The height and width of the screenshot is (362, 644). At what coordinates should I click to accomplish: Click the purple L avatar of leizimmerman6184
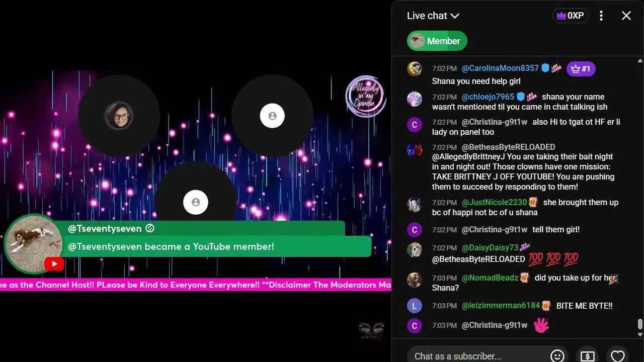414,306
